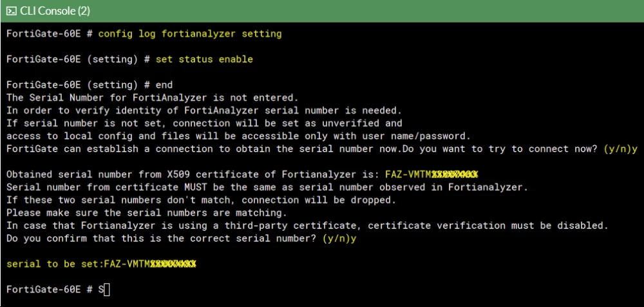The height and width of the screenshot is (307, 644).
Task: Click the '(y/n)y' answer after 'connect now?'
Action: point(621,149)
